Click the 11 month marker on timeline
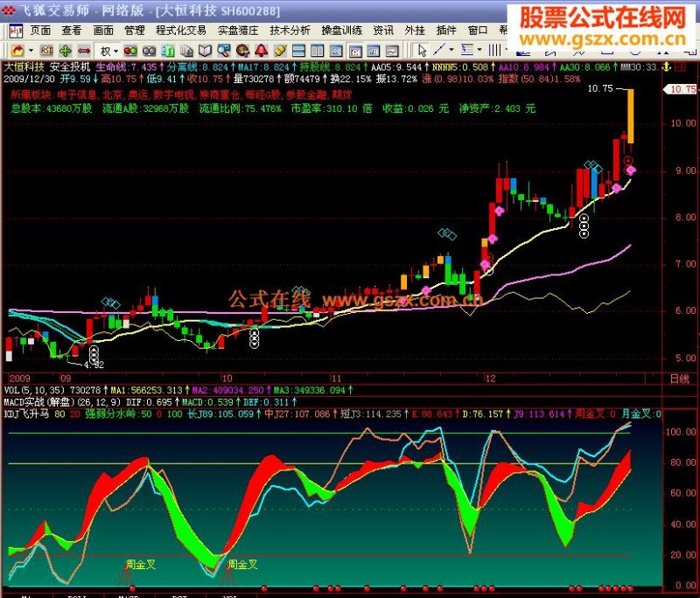700x598 pixels. [x=336, y=379]
